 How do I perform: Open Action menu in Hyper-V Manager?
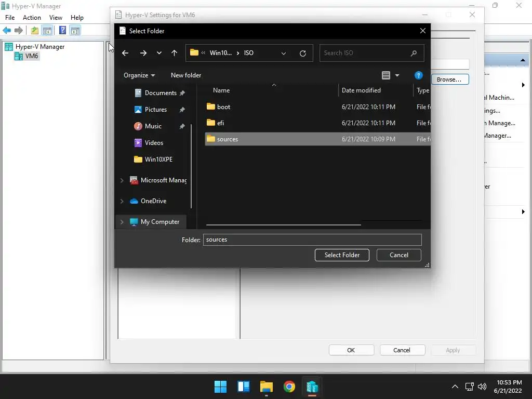click(32, 17)
